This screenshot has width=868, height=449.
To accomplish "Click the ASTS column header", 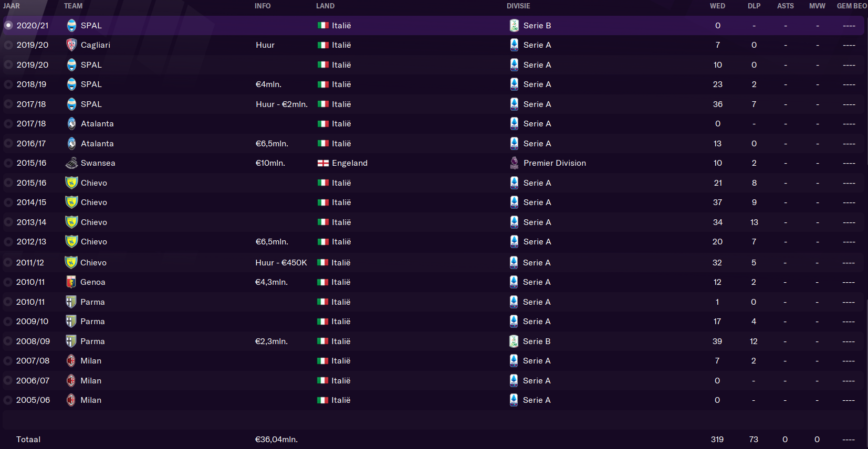I will point(786,6).
